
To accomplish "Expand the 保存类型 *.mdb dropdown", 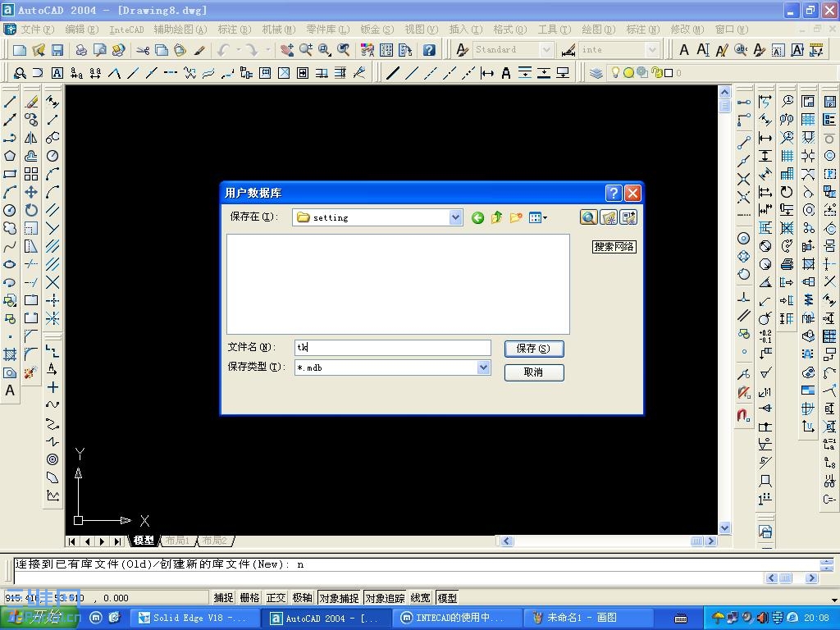I will tap(483, 367).
